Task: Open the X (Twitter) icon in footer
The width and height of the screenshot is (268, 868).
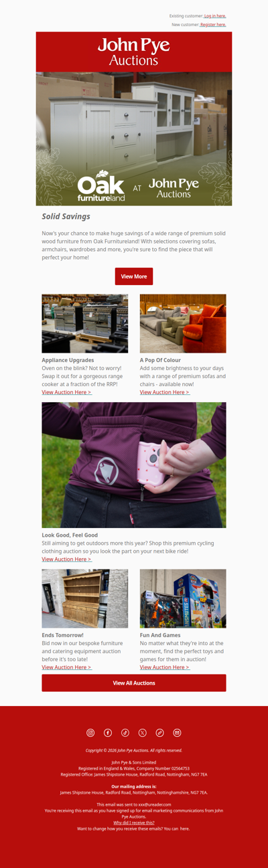Action: click(143, 733)
